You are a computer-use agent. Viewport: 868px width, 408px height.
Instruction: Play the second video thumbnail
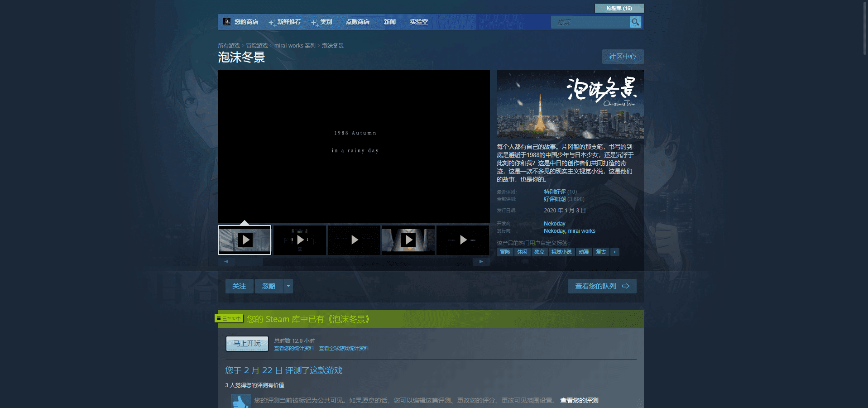[300, 240]
